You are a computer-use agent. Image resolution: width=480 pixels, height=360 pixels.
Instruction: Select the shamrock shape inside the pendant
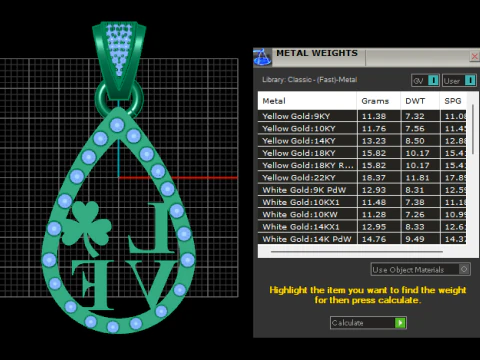86,226
